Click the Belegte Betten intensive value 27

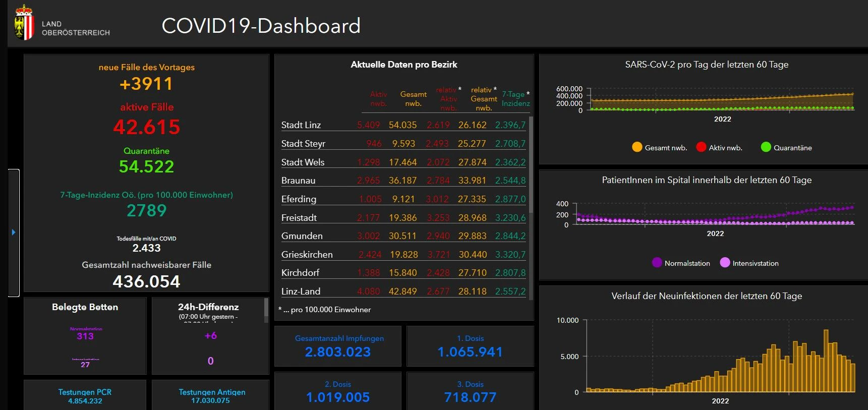[85, 365]
